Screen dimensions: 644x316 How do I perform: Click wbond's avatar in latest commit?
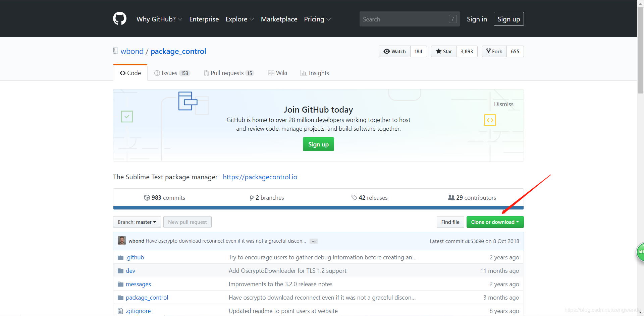click(122, 241)
